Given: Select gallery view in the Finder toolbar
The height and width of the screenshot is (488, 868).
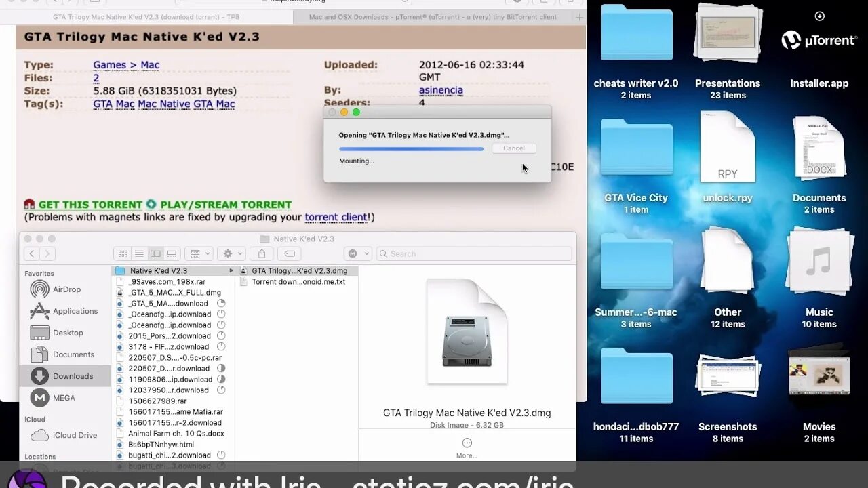Looking at the screenshot, I should [172, 253].
